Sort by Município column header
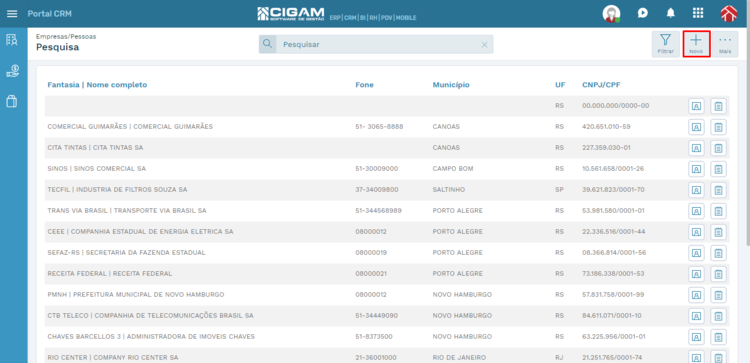The image size is (750, 363). 451,85
